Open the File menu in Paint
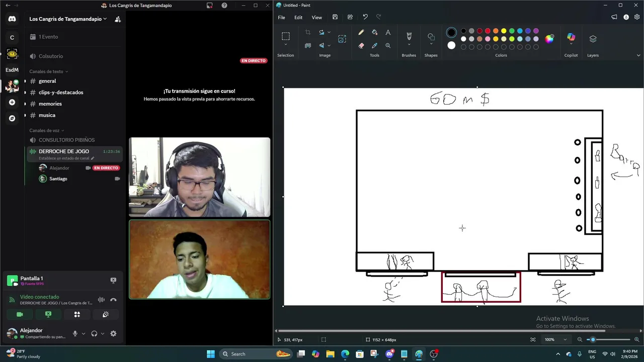The height and width of the screenshot is (362, 644). [x=281, y=17]
